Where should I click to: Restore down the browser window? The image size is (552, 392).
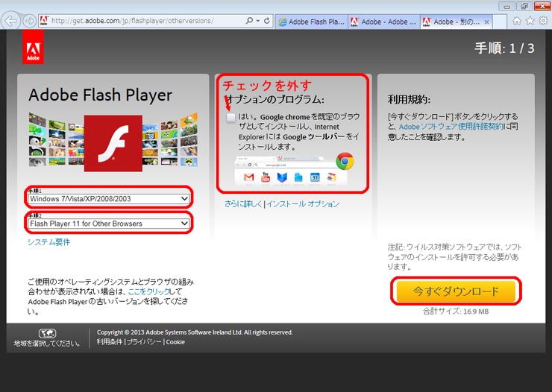[524, 6]
